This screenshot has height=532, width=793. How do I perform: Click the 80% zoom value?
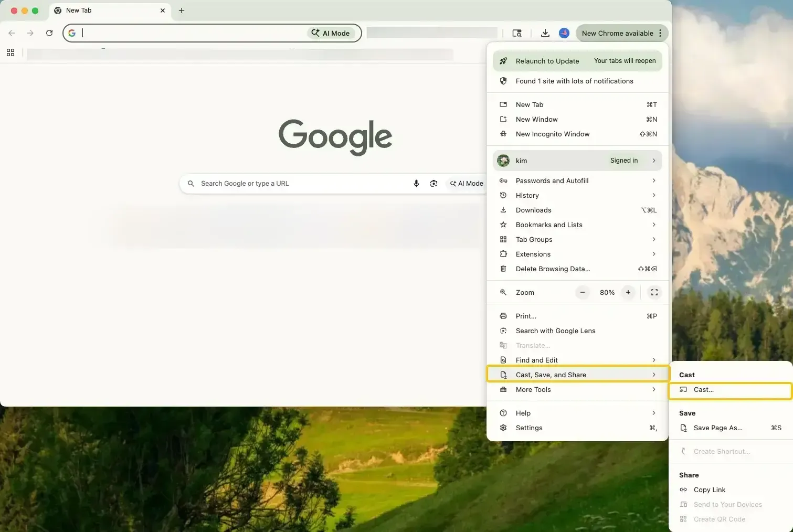[607, 293]
